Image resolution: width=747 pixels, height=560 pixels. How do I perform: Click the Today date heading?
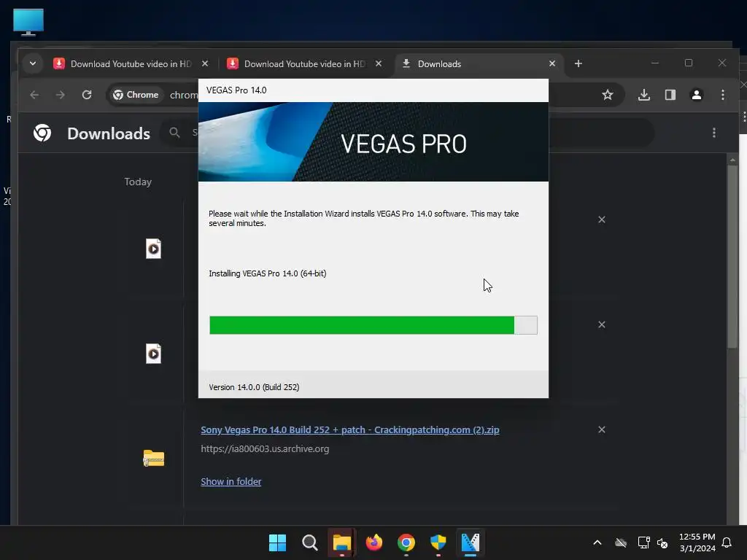138,182
